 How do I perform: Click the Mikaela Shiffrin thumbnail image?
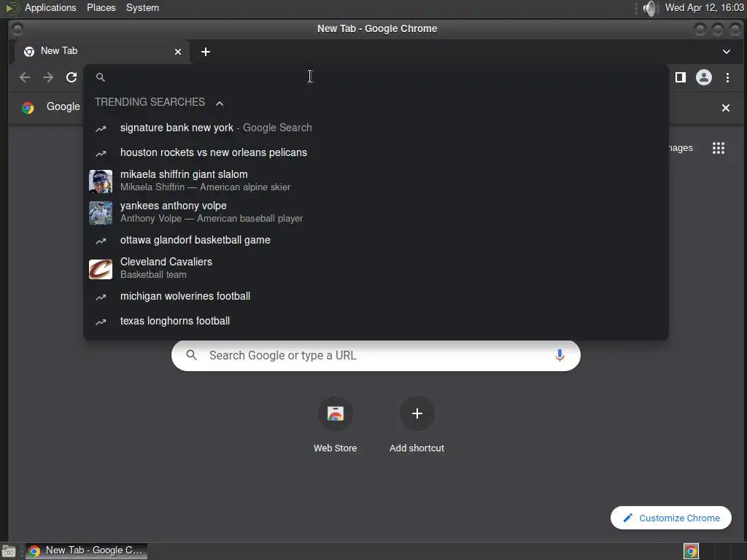pyautogui.click(x=101, y=182)
